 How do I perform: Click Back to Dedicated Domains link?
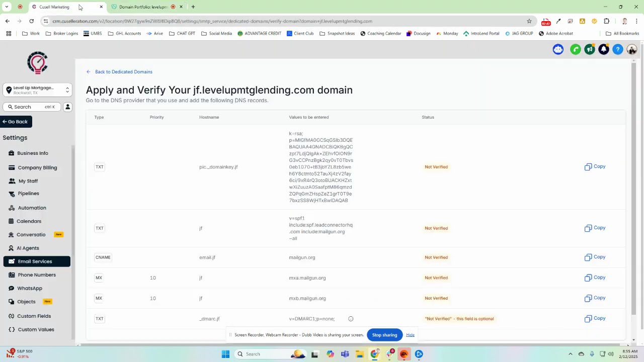point(119,72)
